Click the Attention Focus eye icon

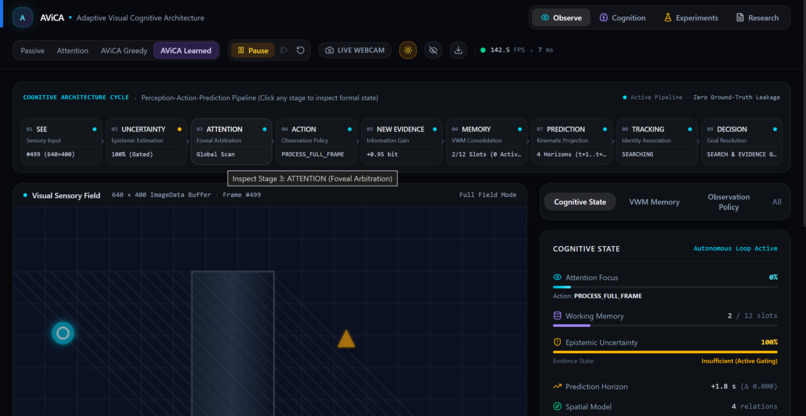(557, 277)
